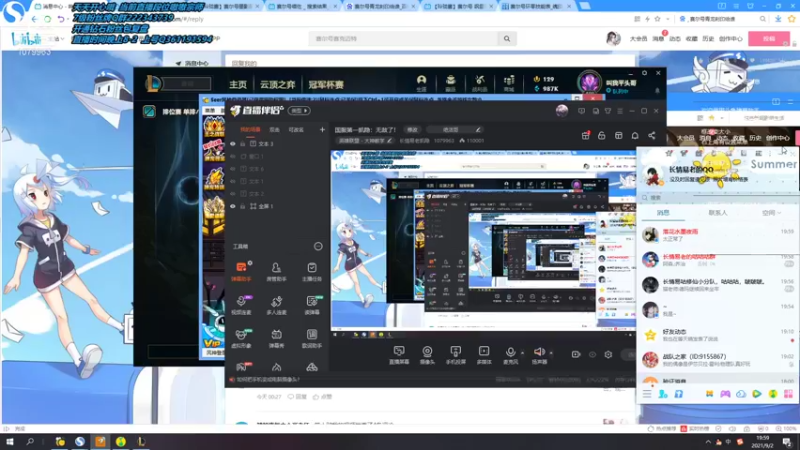Open the 弹幕秀 tool

point(276,338)
